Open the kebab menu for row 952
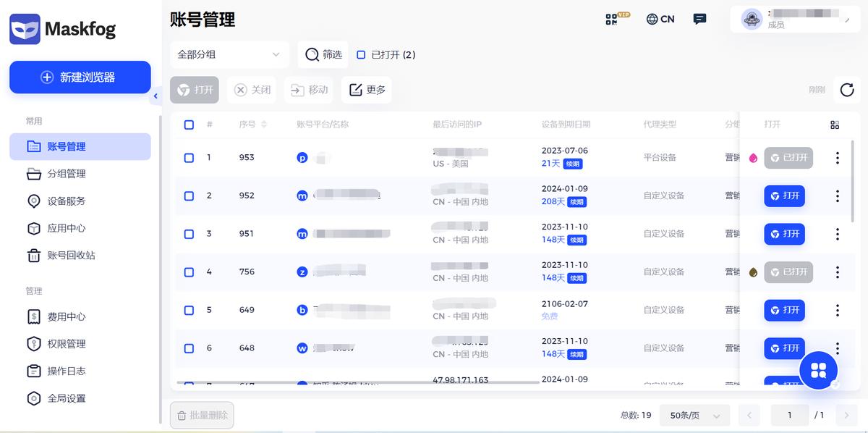This screenshot has width=868, height=433. [837, 196]
